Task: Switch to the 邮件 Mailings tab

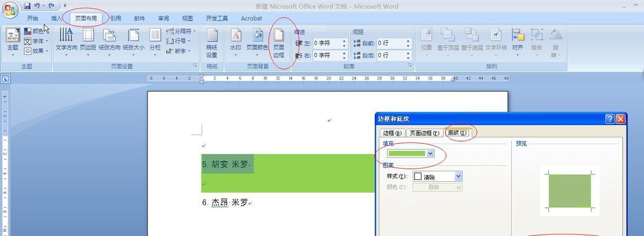Action: coord(140,18)
